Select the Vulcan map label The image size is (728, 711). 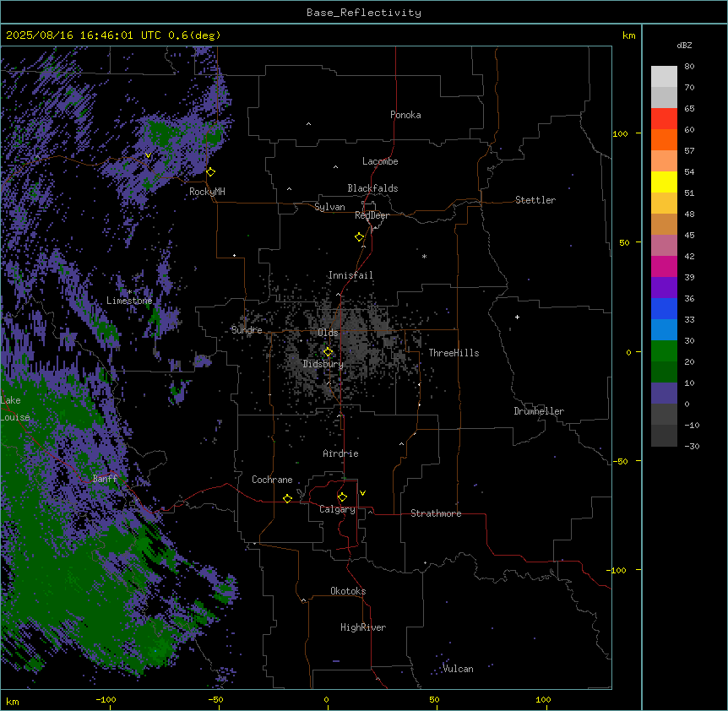point(458,669)
